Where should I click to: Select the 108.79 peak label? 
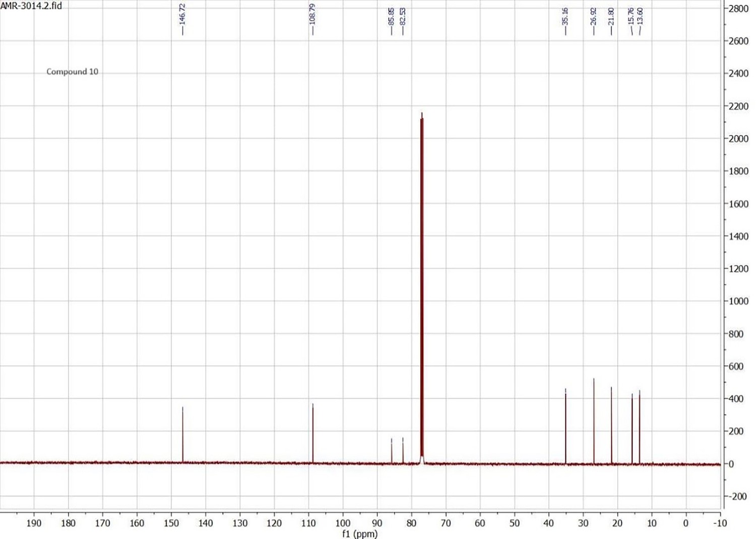coord(312,14)
